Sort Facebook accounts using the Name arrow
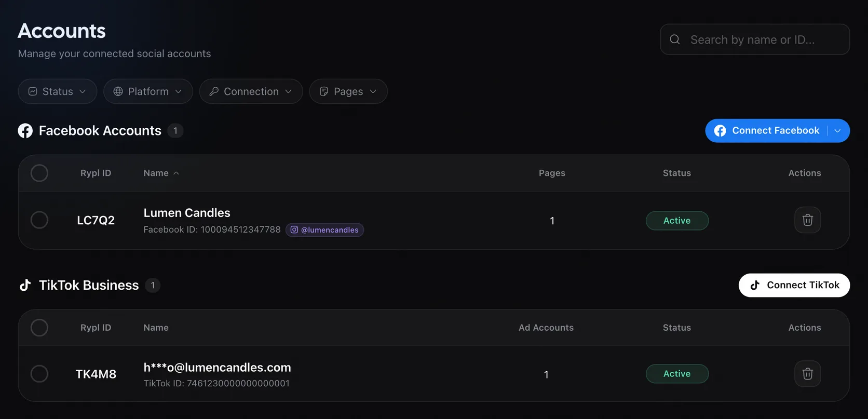The width and height of the screenshot is (868, 419). coord(176,173)
